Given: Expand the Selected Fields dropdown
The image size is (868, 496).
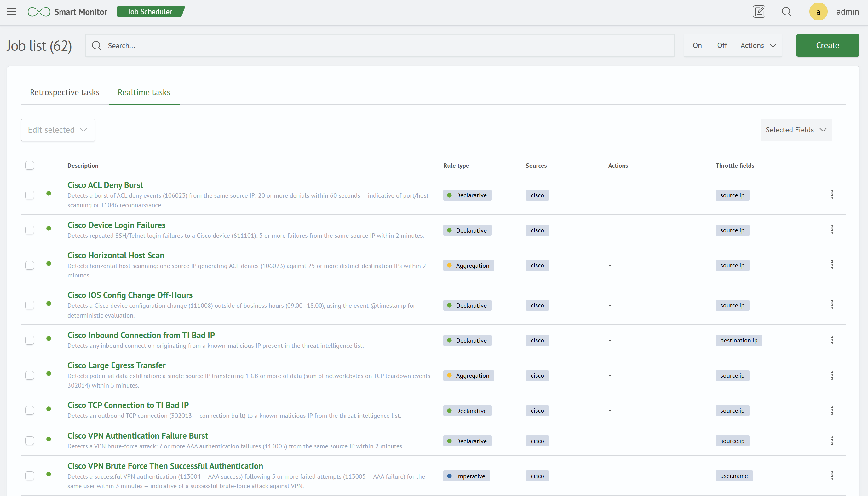Looking at the screenshot, I should click(x=796, y=130).
